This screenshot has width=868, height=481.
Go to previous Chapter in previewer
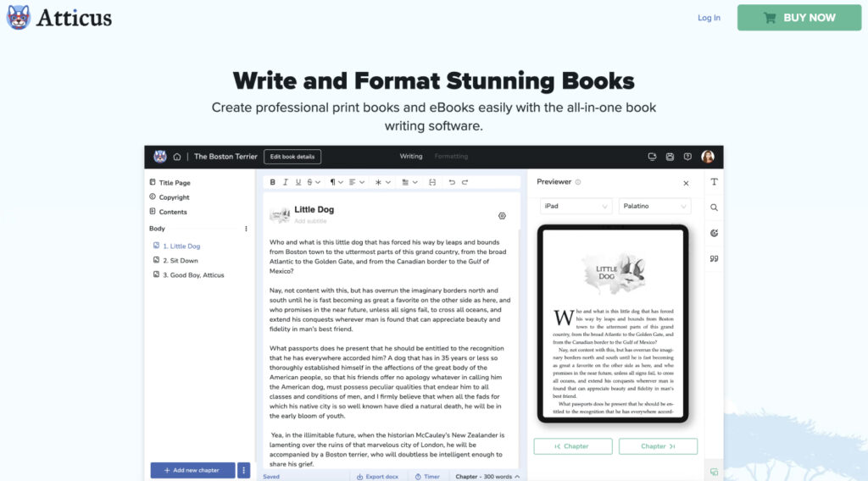[573, 446]
